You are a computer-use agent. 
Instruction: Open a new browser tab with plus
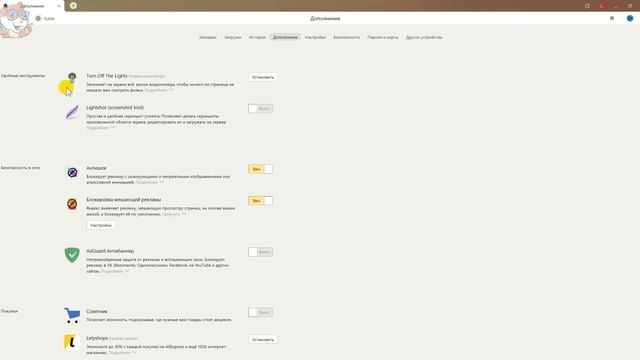tap(73, 5)
